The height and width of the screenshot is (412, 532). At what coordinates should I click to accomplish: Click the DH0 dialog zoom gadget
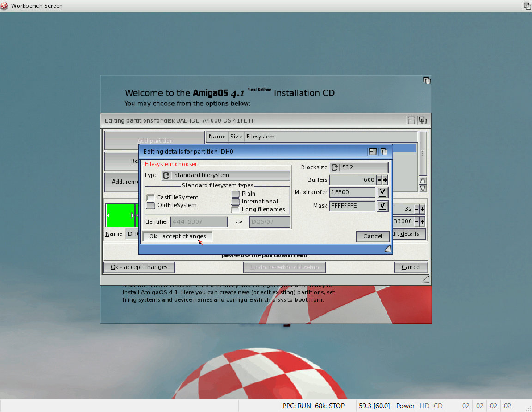tap(373, 151)
